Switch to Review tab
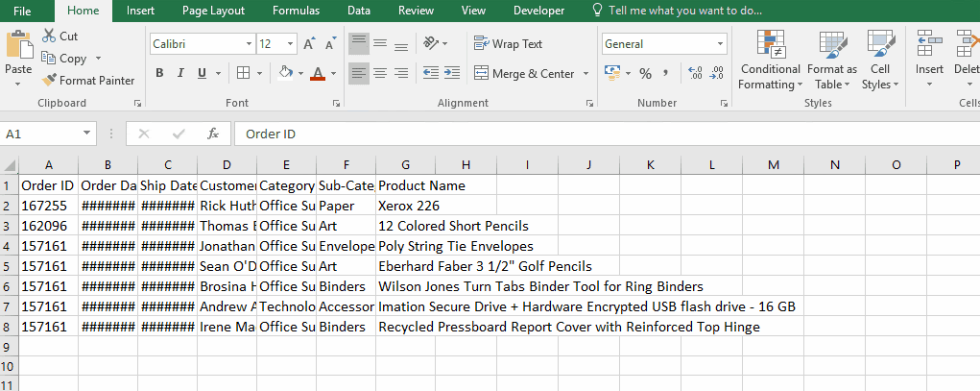 (417, 11)
